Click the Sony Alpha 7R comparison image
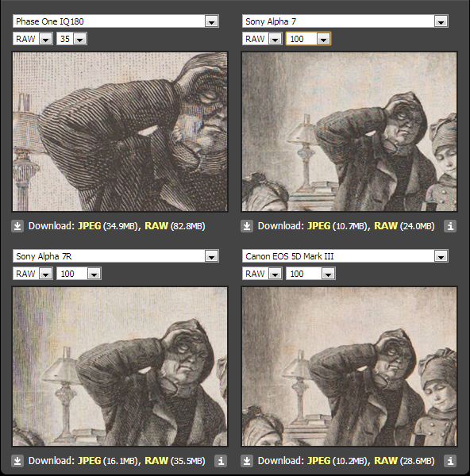Viewport: 470px width, 476px height. click(x=120, y=367)
